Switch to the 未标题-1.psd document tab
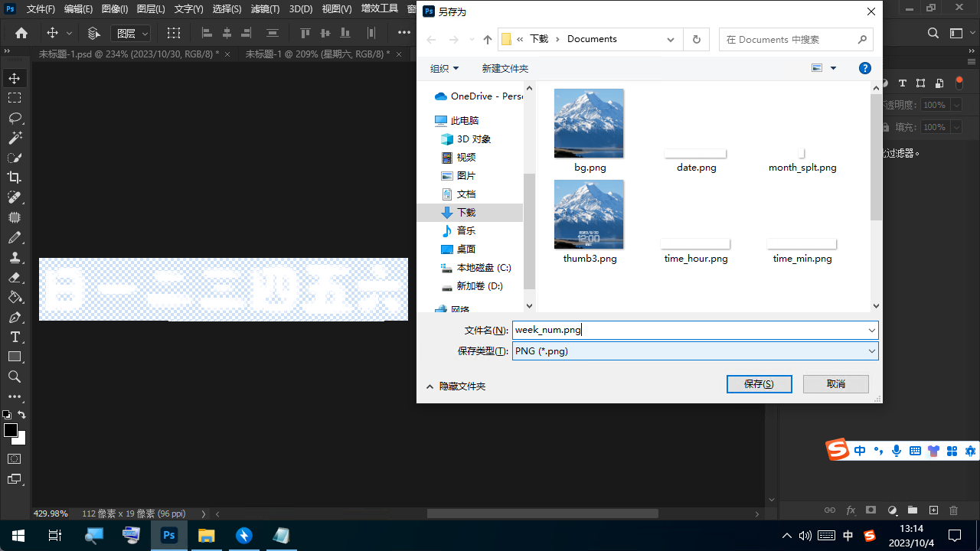Viewport: 980px width, 551px height. pyautogui.click(x=129, y=54)
